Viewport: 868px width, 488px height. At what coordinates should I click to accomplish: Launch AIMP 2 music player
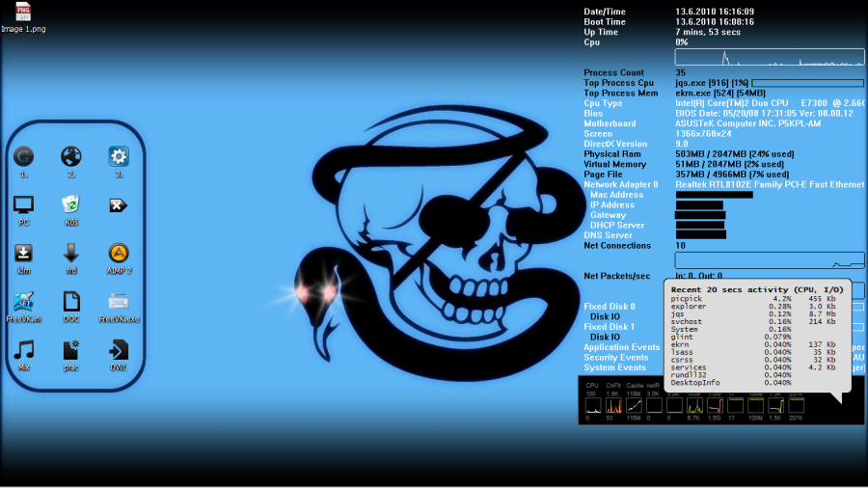119,253
